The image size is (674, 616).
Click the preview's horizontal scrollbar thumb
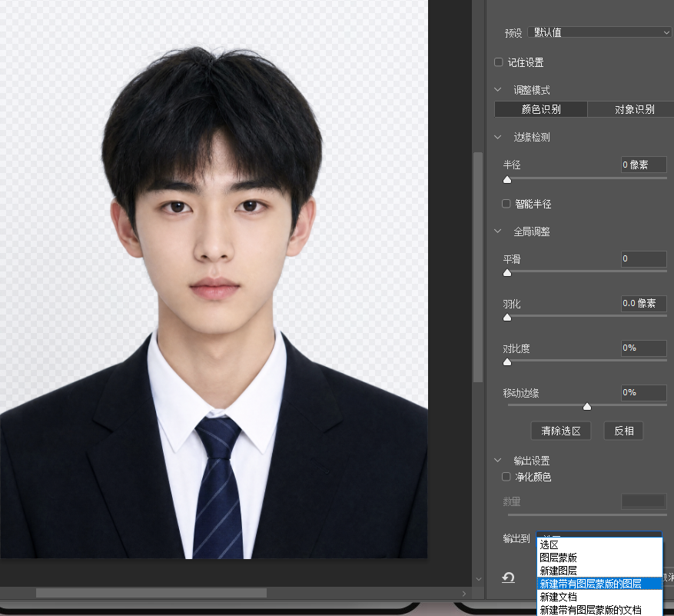click(151, 594)
